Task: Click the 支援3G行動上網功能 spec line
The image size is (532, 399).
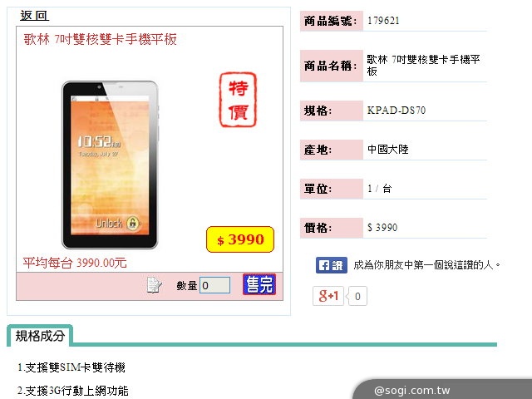Action: [x=72, y=391]
